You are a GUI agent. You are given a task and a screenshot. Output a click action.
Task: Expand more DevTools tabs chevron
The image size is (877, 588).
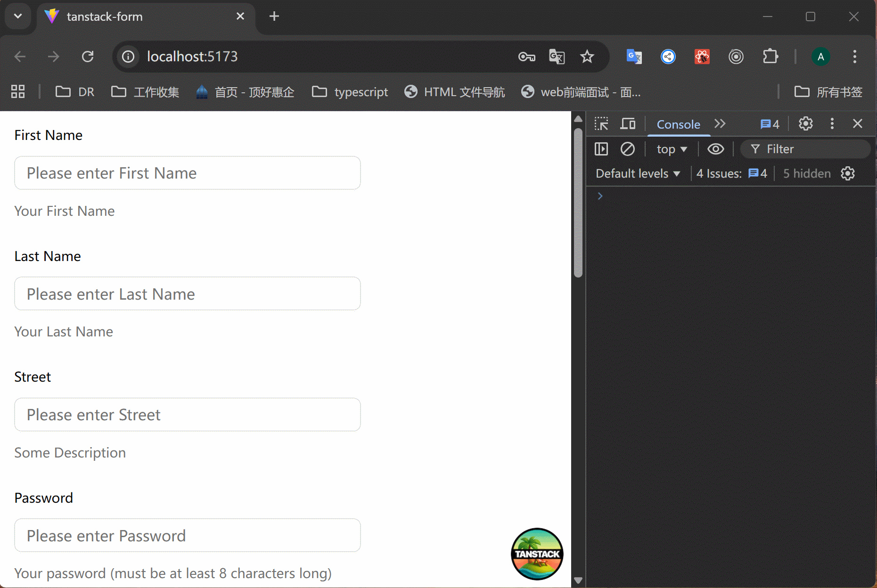pyautogui.click(x=720, y=124)
